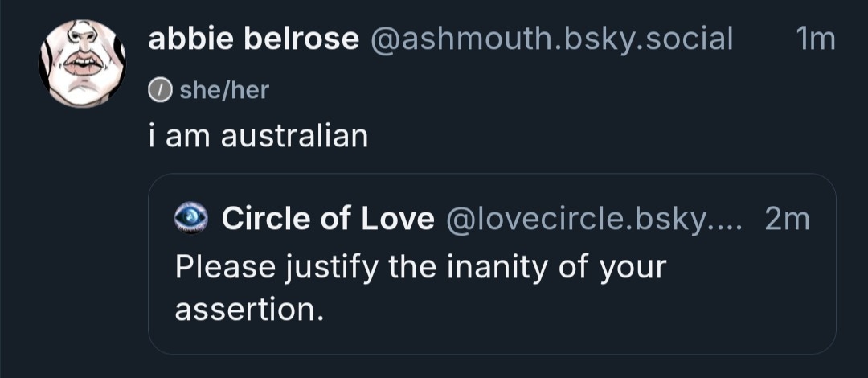868x378 pixels.
Task: Click the 2m quoted post timestamp
Action: (x=787, y=218)
